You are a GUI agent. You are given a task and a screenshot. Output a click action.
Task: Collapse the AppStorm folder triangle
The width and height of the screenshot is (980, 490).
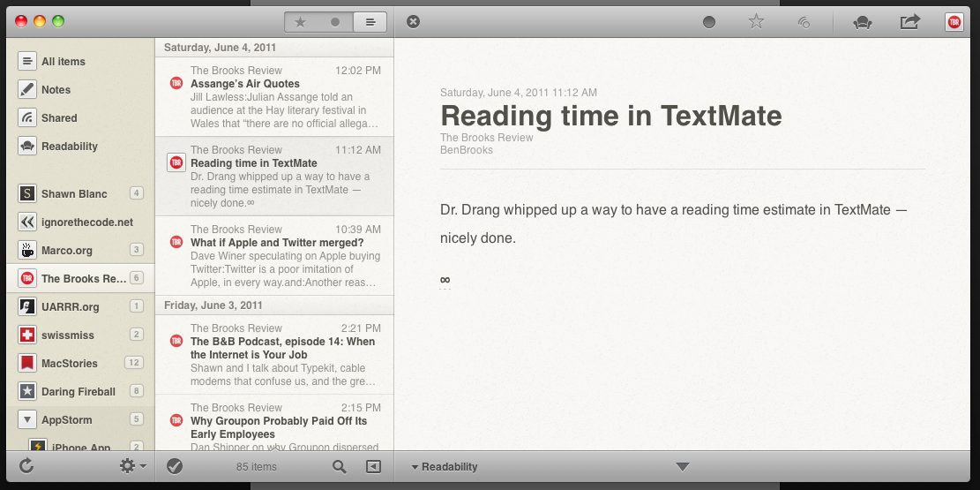coord(26,419)
